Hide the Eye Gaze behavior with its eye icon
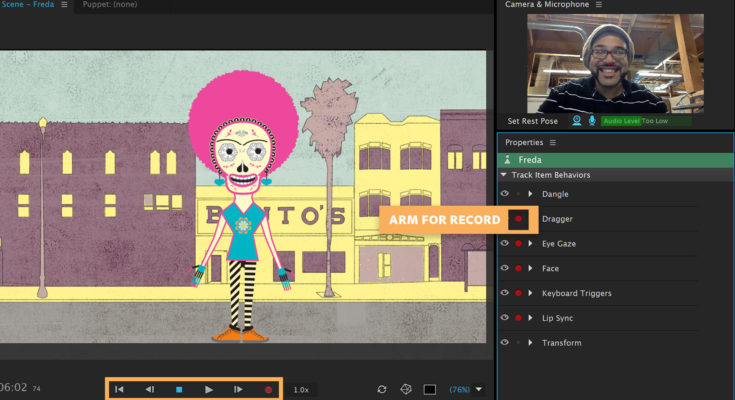 tap(504, 243)
